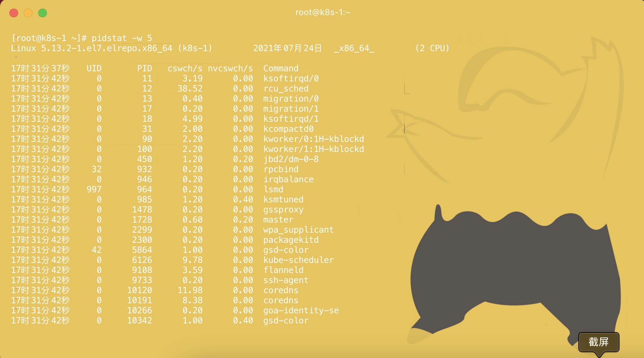Click the PID 10266 value
Viewport: 644px width, 358px height.
(x=140, y=310)
